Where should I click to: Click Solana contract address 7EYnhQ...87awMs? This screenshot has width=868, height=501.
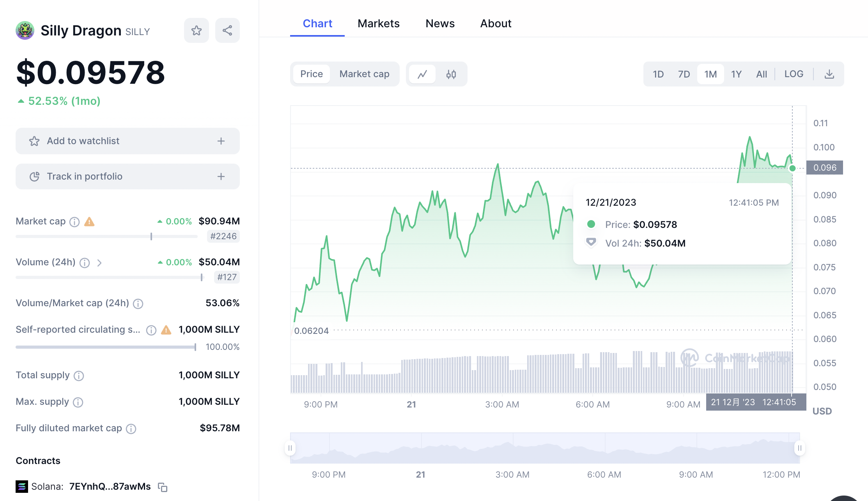(110, 487)
